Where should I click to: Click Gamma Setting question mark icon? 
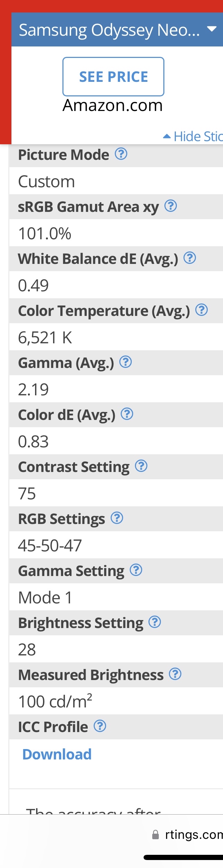coord(136,570)
